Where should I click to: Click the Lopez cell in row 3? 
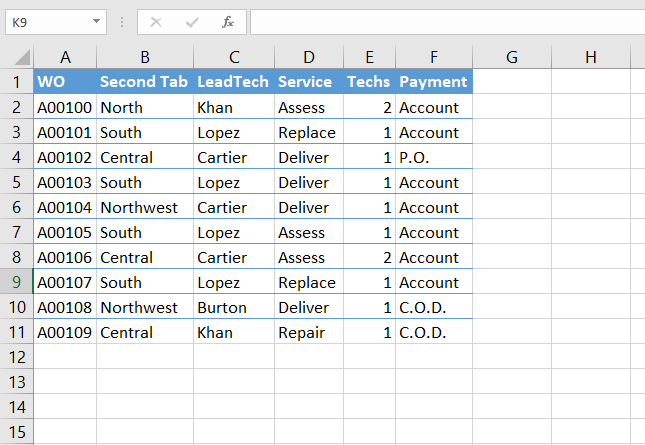[234, 132]
